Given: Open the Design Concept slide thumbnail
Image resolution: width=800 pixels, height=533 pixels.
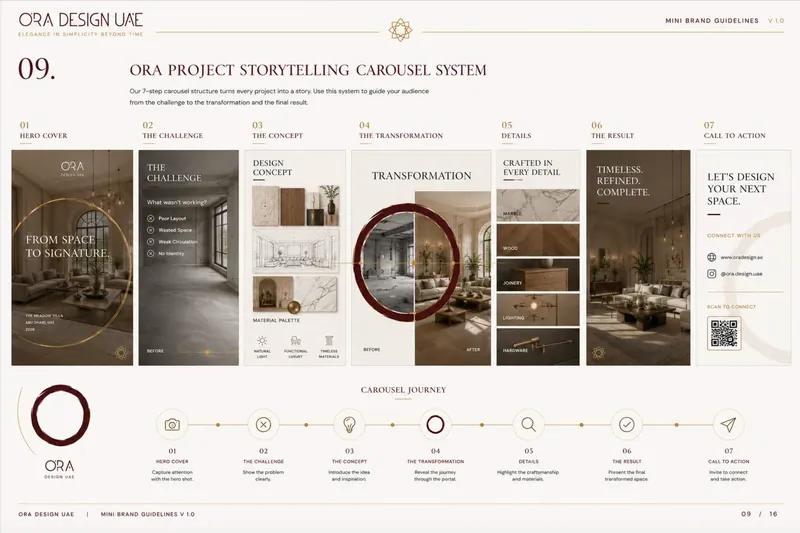Looking at the screenshot, I should (295, 258).
